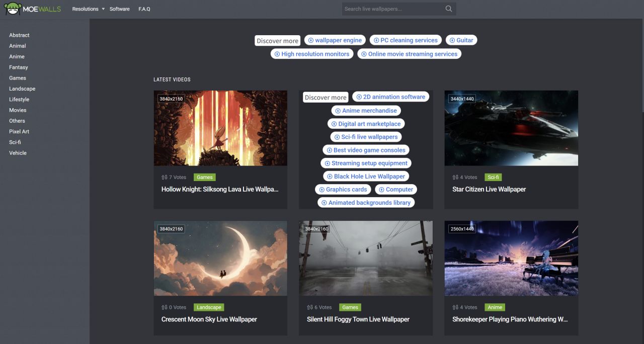Click Black Hole Live Wallpaper chip

(x=366, y=177)
